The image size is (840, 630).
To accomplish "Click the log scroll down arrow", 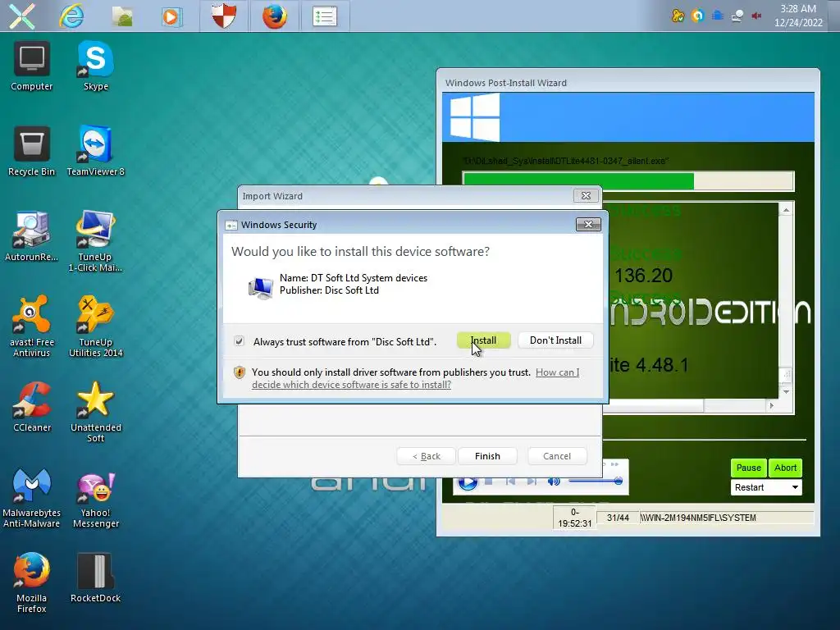I will 786,391.
